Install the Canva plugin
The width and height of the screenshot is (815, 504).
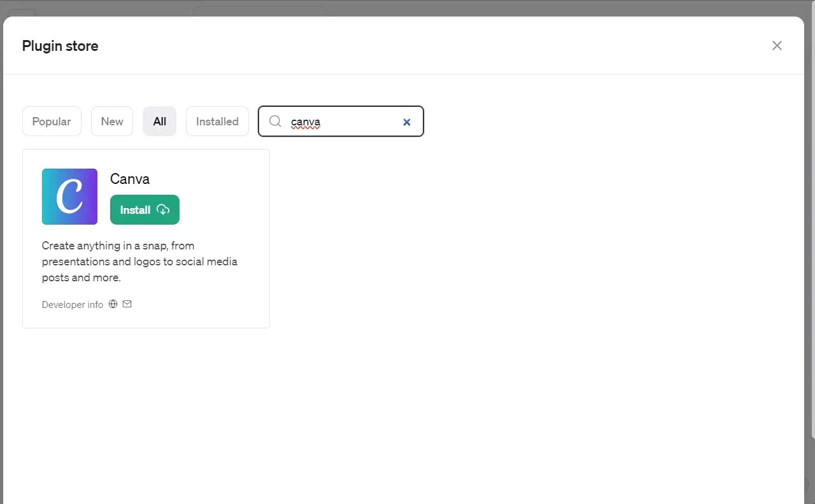pos(145,210)
